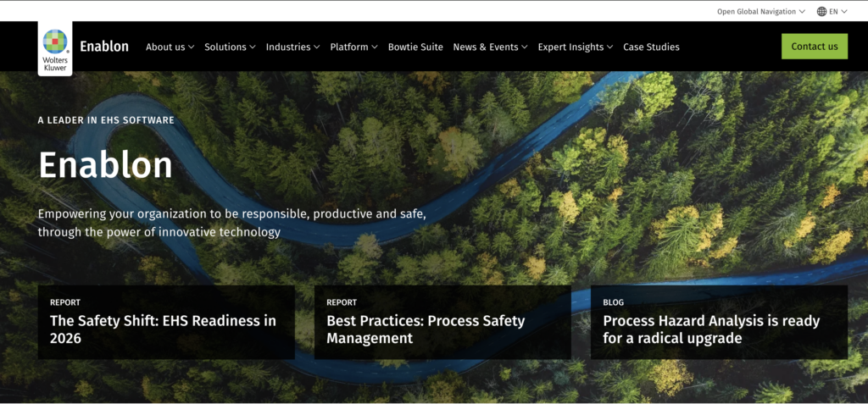Click the Wolters Kluwer logo
The height and width of the screenshot is (404, 868).
coord(55,50)
